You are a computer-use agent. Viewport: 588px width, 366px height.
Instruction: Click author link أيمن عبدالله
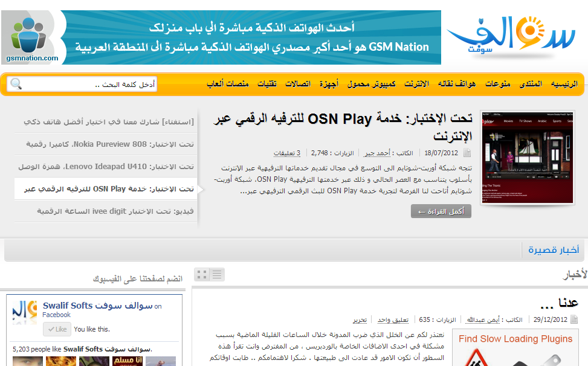pyautogui.click(x=483, y=320)
